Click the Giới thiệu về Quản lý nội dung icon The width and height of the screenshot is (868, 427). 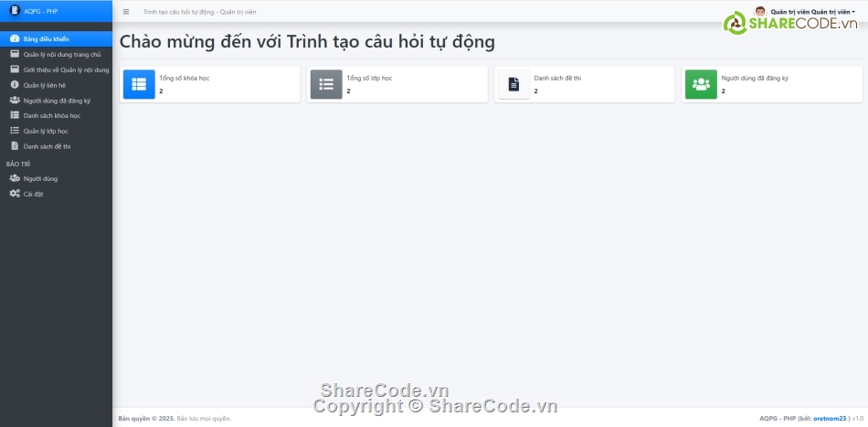click(15, 69)
